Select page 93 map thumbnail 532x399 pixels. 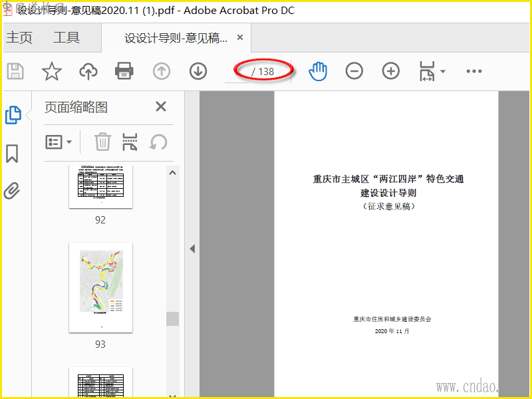[x=101, y=288]
